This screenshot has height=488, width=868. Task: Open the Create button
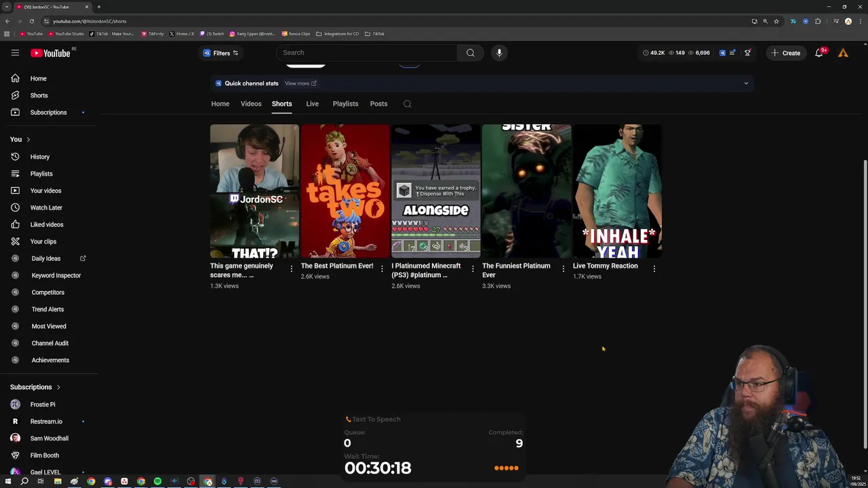click(785, 53)
